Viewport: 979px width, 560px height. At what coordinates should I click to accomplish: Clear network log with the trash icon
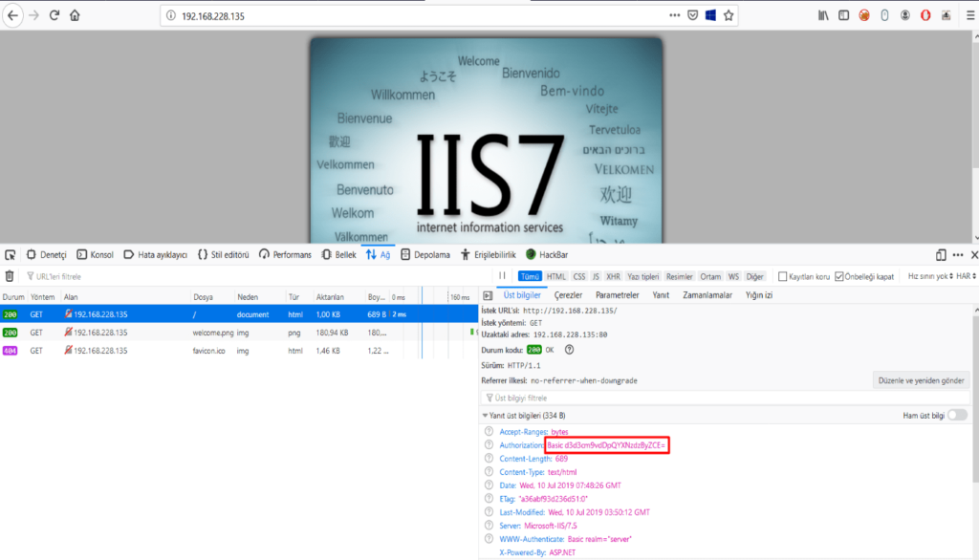tap(10, 276)
